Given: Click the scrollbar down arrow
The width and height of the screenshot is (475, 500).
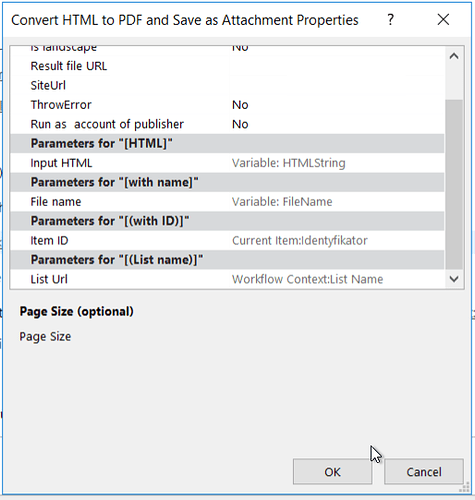Looking at the screenshot, I should 454,279.
